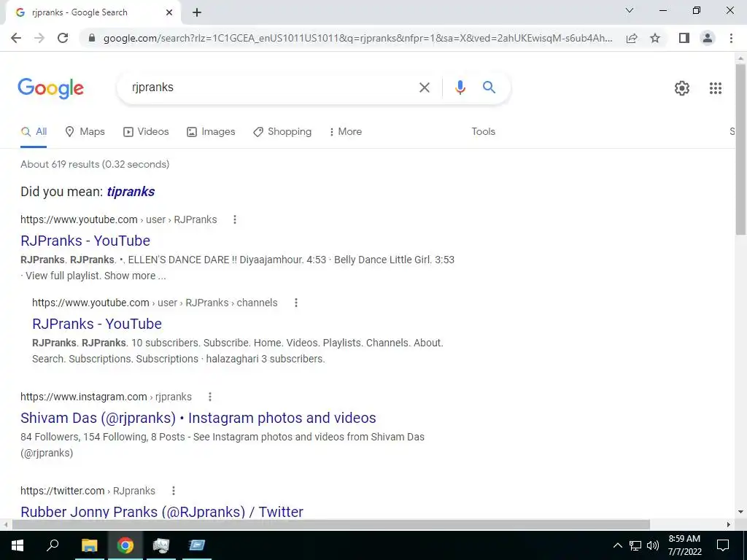Open the volume control in tray
Screen dimensions: 747x560
[x=653, y=545]
